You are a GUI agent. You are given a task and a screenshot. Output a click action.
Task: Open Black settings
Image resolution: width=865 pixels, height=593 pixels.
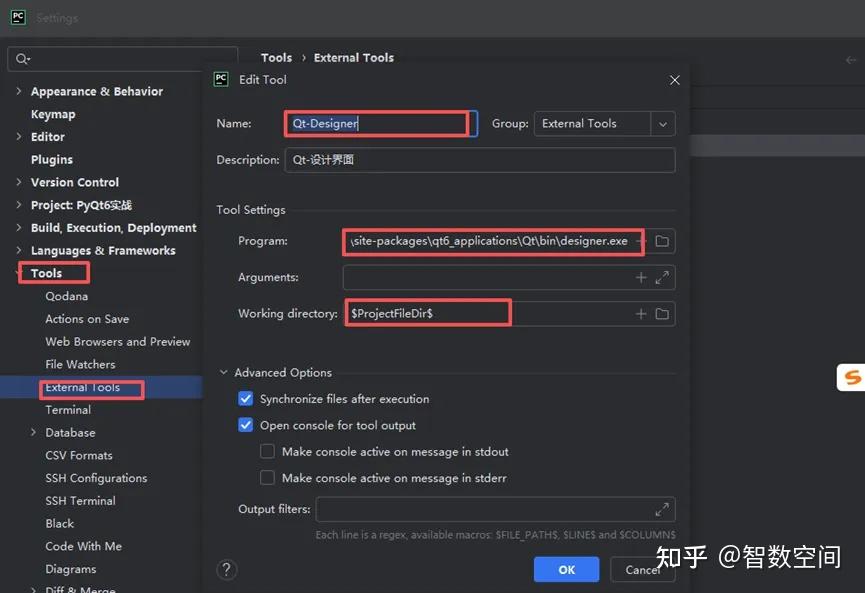coord(60,523)
